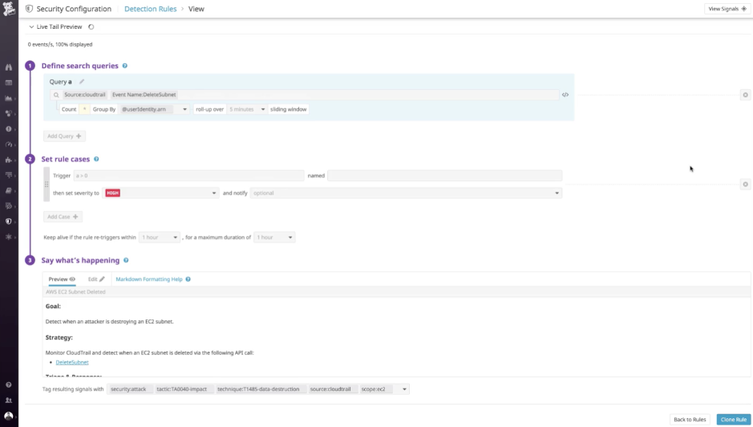Viewport: 753px width, 427px height.
Task: Click the case named input field
Action: pos(445,176)
